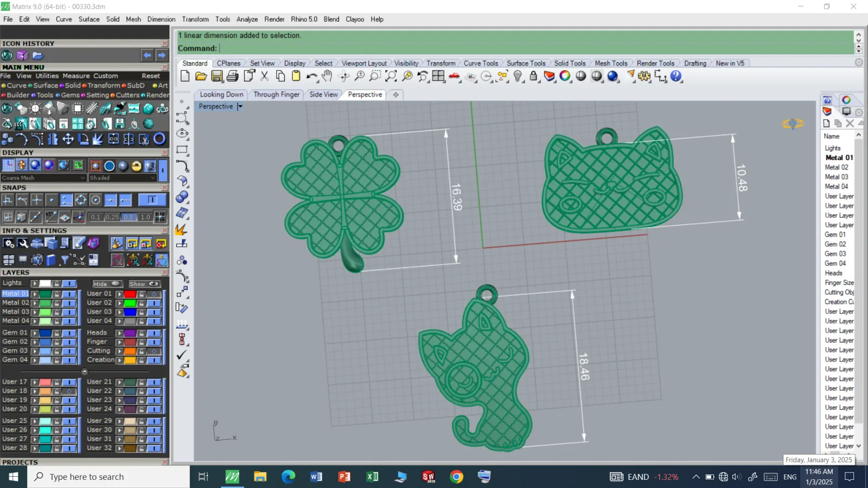
Task: Click into the Command input field
Action: tap(534, 48)
